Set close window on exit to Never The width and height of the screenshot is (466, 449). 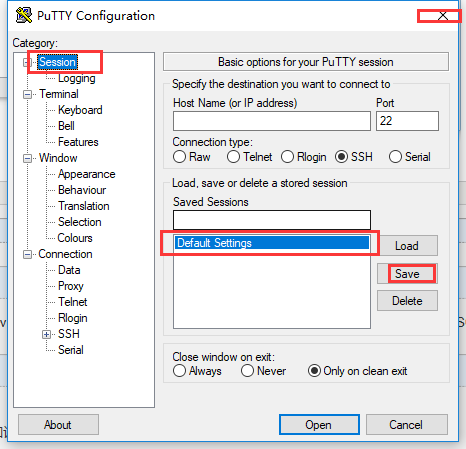pos(247,371)
